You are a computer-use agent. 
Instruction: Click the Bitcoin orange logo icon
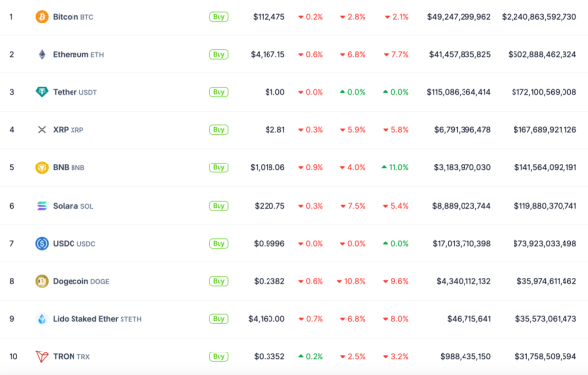tap(42, 17)
